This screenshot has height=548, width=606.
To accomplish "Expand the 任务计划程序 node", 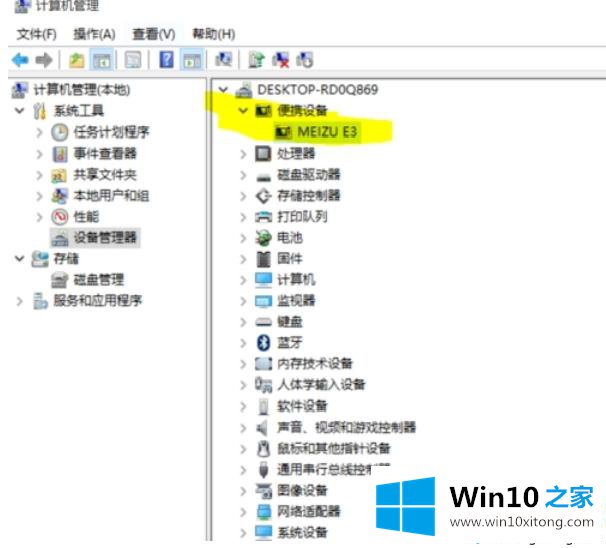I will click(x=39, y=133).
